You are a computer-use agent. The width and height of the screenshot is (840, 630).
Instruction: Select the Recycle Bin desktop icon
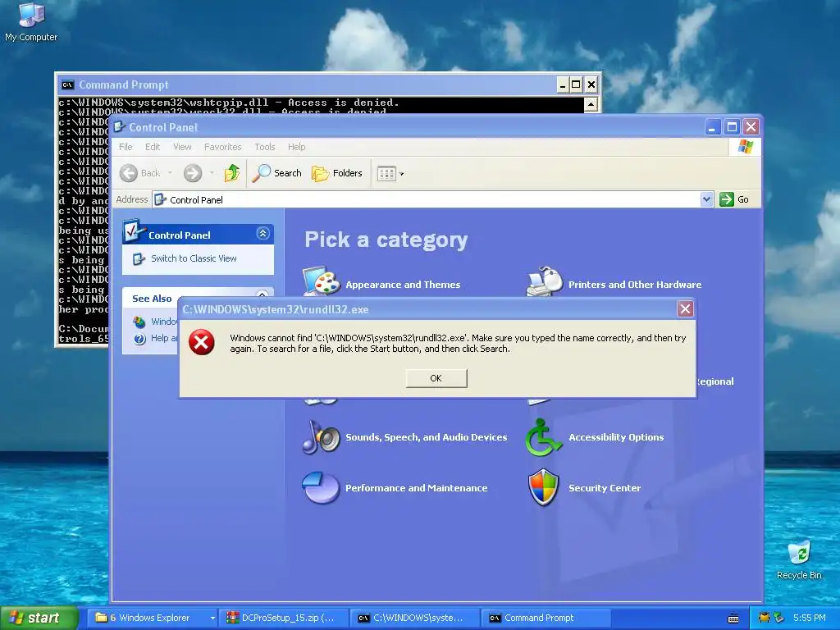799,560
